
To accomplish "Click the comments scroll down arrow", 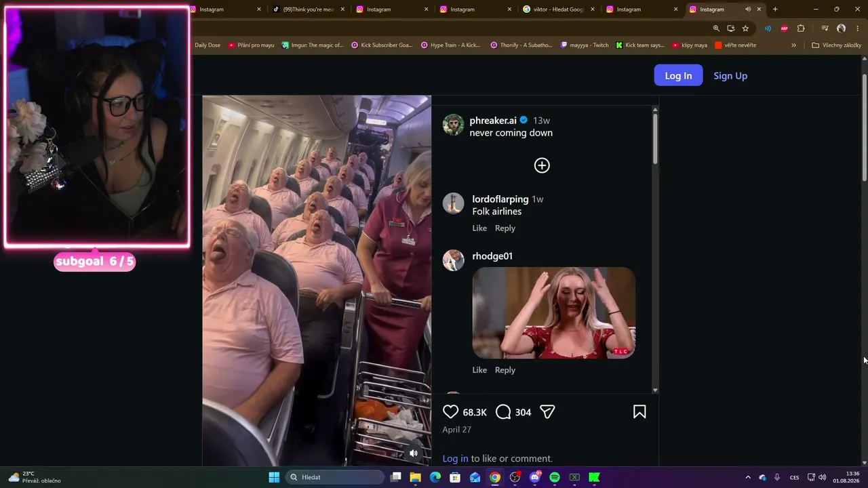I will coord(655,390).
